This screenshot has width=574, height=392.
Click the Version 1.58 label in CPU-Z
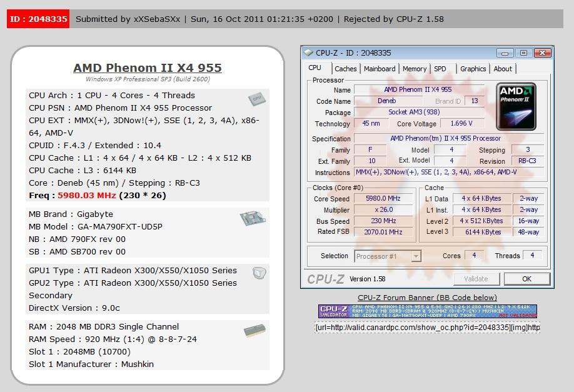point(367,279)
